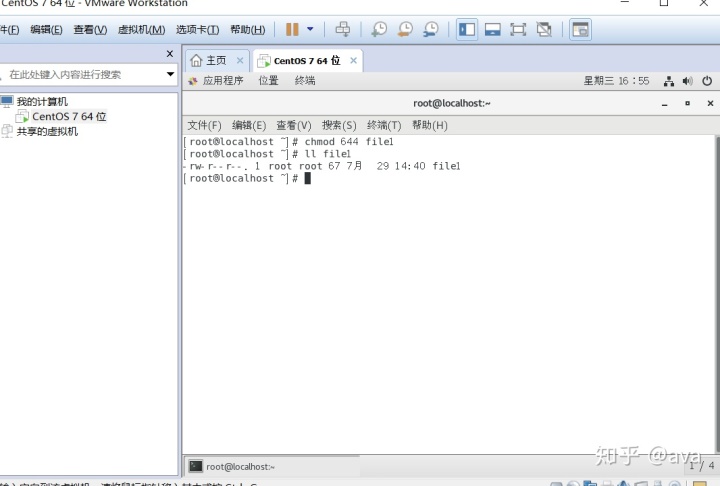Toggle the library sidebar view
This screenshot has height=486, width=720.
tap(467, 29)
